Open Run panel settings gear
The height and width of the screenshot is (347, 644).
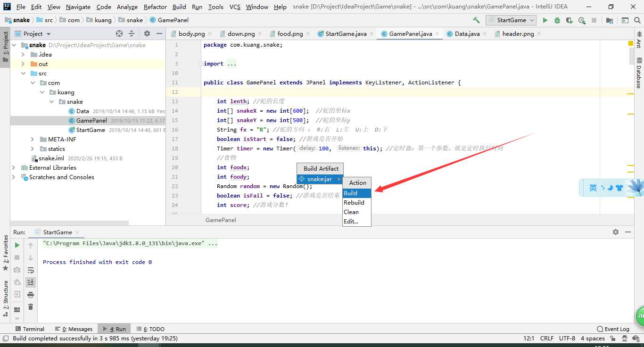[x=616, y=232]
